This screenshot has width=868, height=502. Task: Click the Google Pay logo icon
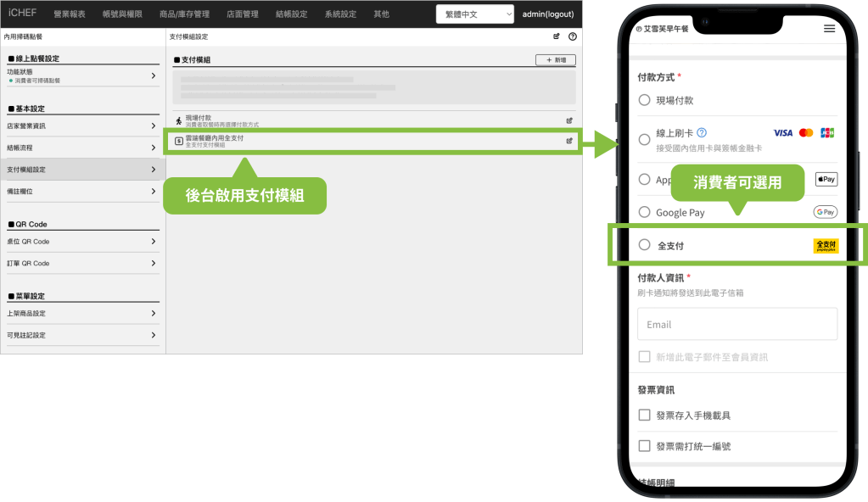coord(825,212)
